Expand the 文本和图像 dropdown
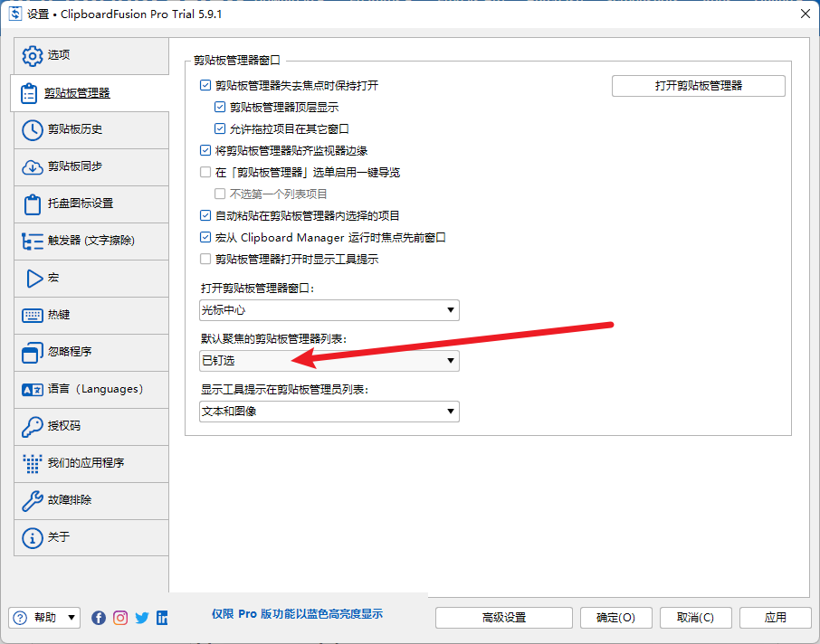820x644 pixels. tap(329, 412)
